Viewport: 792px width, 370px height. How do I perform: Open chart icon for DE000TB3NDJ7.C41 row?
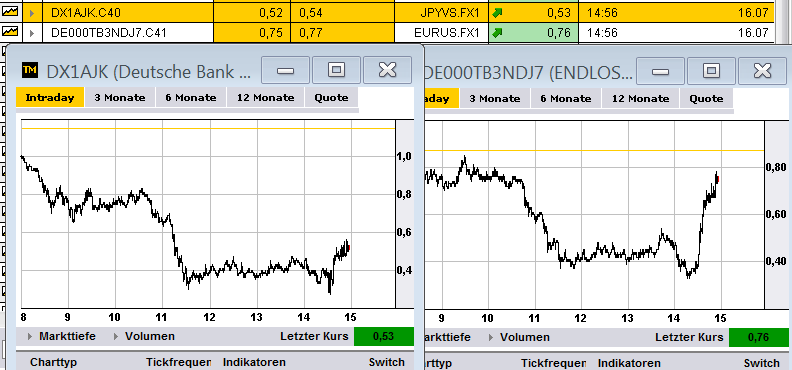[10, 32]
